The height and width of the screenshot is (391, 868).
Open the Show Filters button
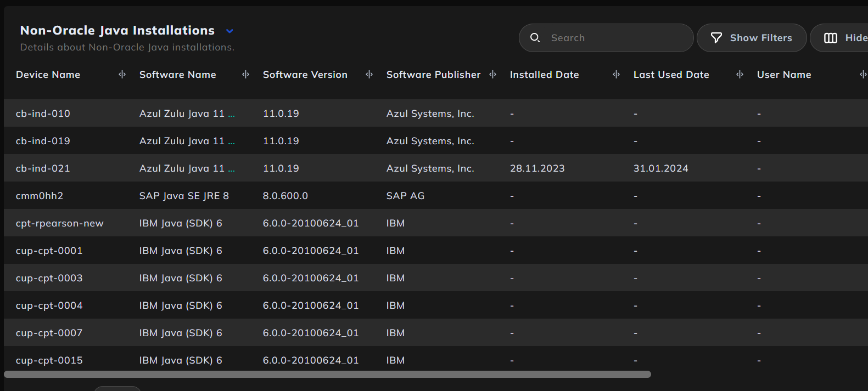pos(752,38)
